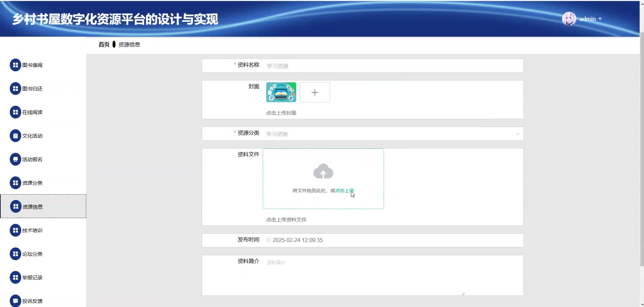Click the 投诉反馈 chat bubble icon
The height and width of the screenshot is (307, 644).
15,301
